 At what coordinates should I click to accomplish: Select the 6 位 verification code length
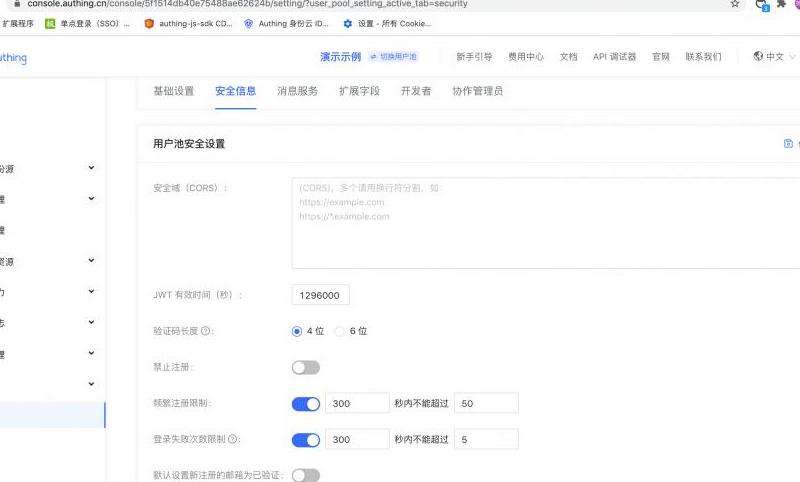click(x=341, y=331)
